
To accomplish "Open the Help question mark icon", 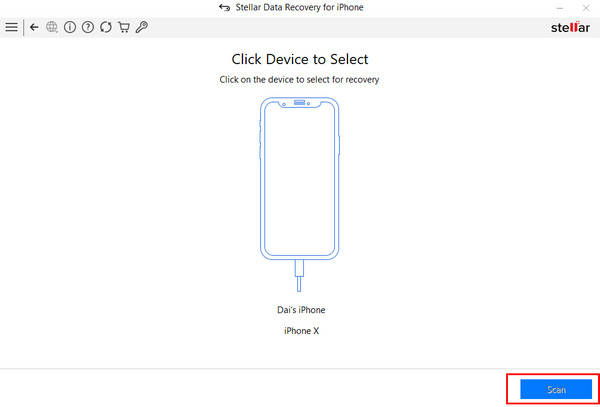I will (88, 27).
